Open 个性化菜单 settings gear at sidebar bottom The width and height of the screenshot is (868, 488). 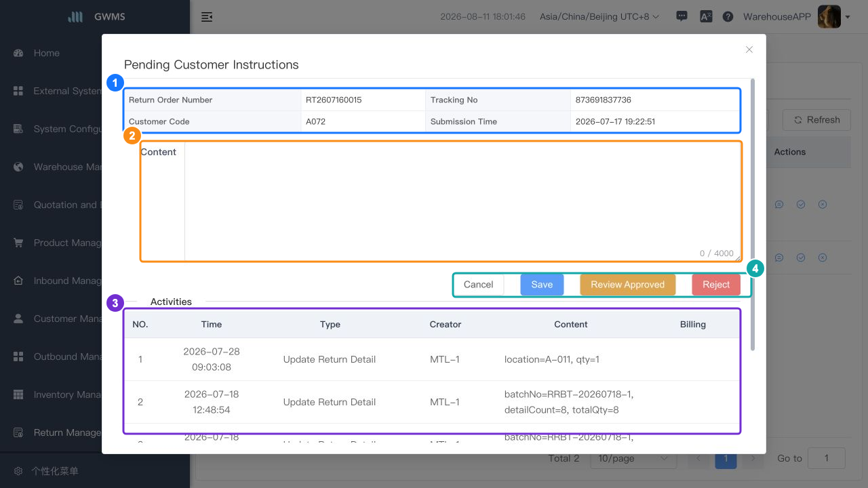[x=18, y=471]
